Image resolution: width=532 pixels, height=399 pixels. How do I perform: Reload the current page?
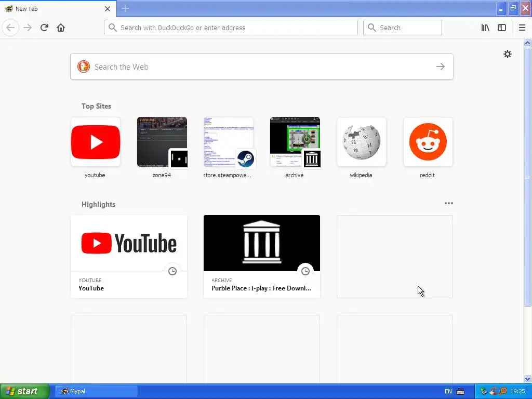point(44,28)
